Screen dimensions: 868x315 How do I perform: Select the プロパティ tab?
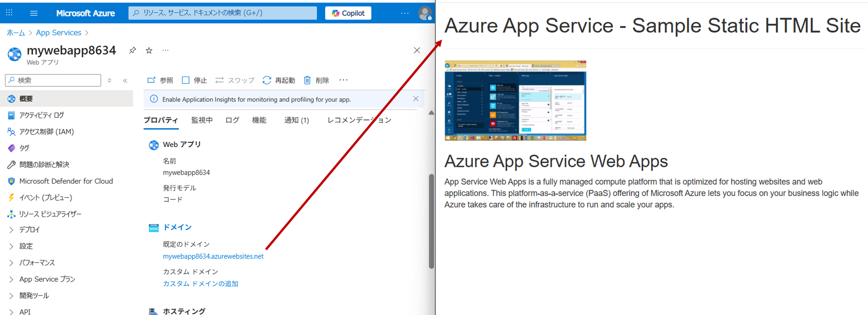[x=161, y=120]
